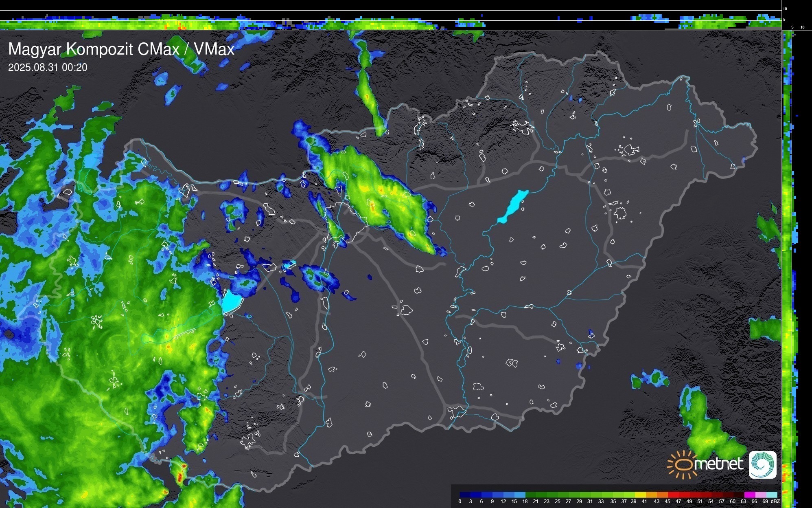Click top-right corner altitude label 10
Screen dimensions: 812x508
coord(785,9)
